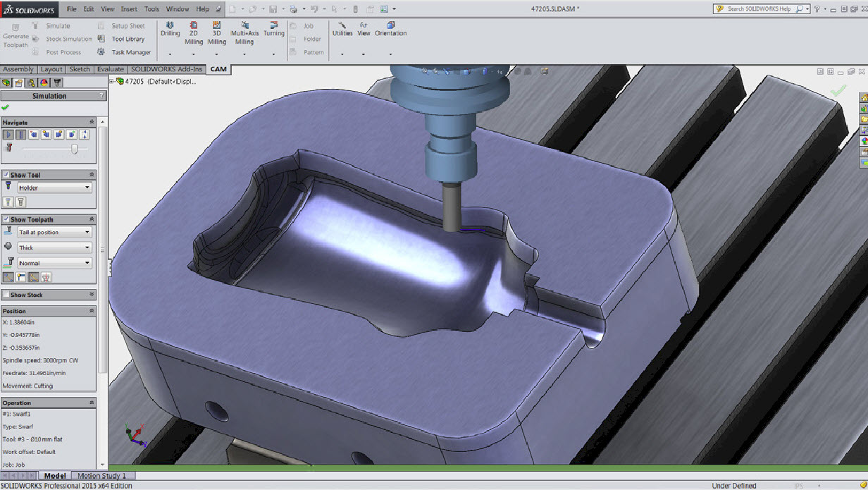Viewport: 868px width, 490px height.
Task: Pause the simulation playback
Action: click(x=21, y=135)
